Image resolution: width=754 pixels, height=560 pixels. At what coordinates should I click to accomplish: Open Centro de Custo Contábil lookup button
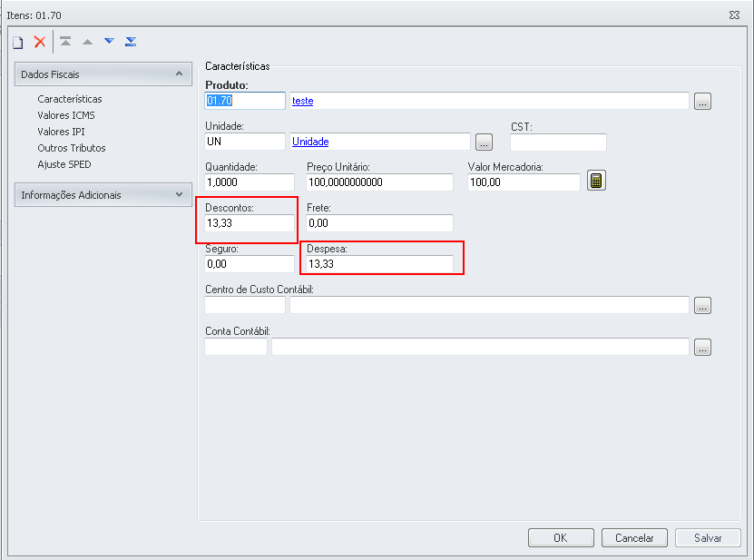702,306
